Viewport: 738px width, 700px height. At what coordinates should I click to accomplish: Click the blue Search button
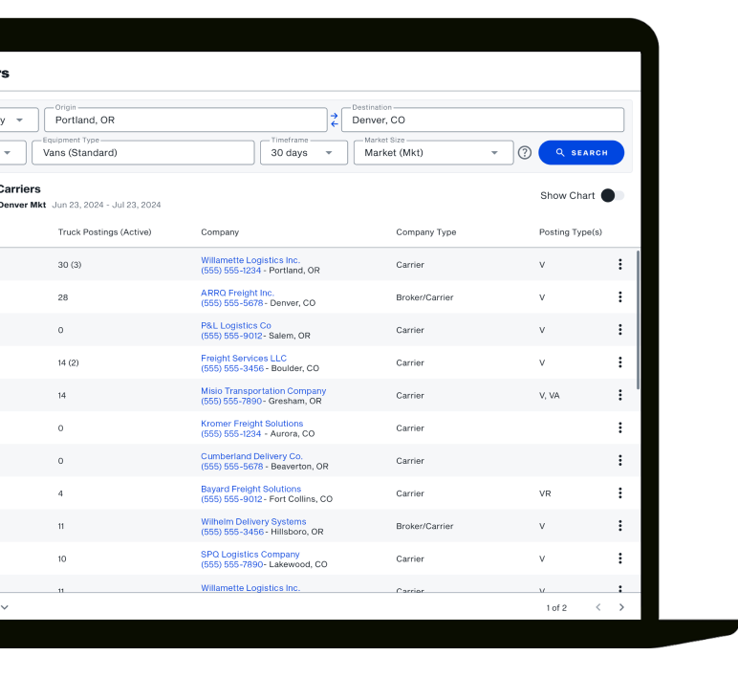581,152
